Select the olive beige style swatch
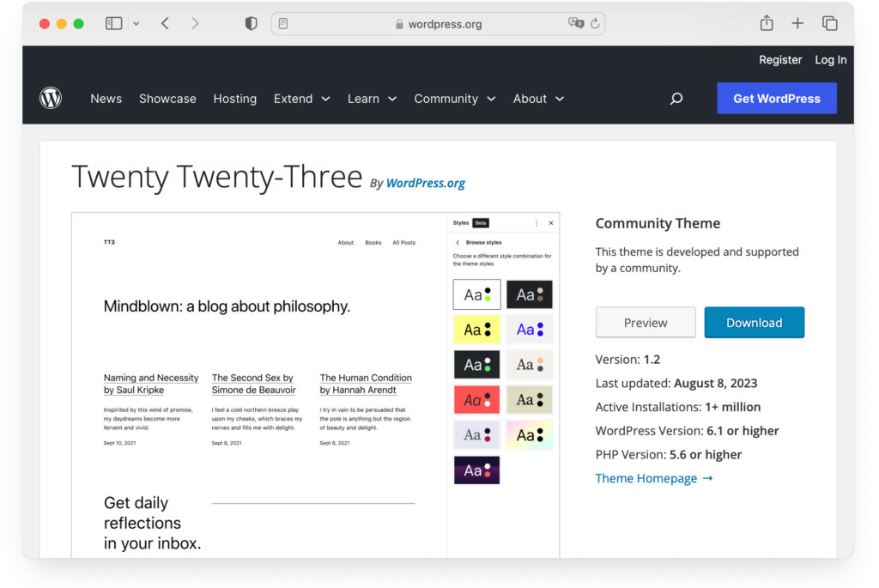Screen dimensions: 879x588 point(529,400)
